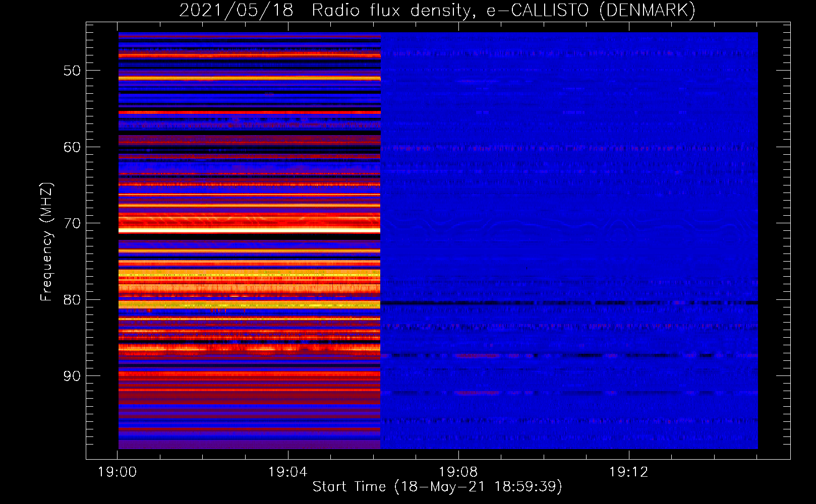Click the 'Start Time (18-May-21 18:59:39)' label
Image resolution: width=816 pixels, height=504 pixels.
coord(437,486)
